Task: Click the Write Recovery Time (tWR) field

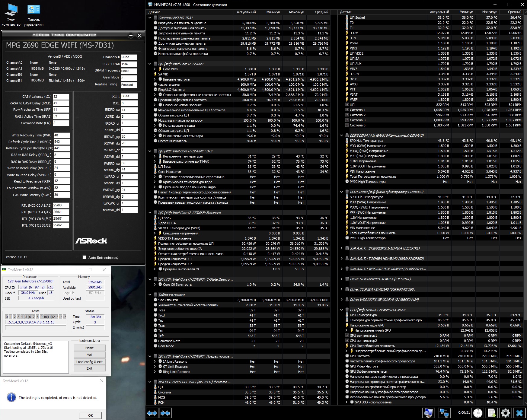Action: point(62,135)
